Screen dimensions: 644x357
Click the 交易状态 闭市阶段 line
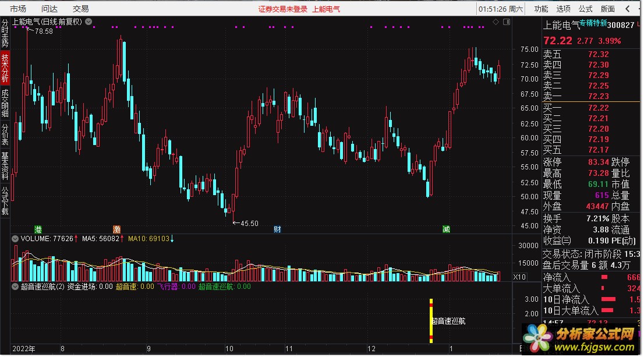592,255
